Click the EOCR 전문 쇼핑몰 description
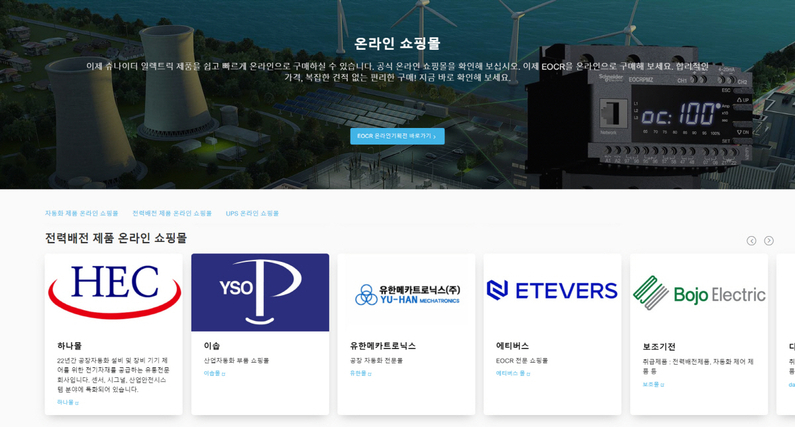The width and height of the screenshot is (795, 427). pyautogui.click(x=522, y=361)
